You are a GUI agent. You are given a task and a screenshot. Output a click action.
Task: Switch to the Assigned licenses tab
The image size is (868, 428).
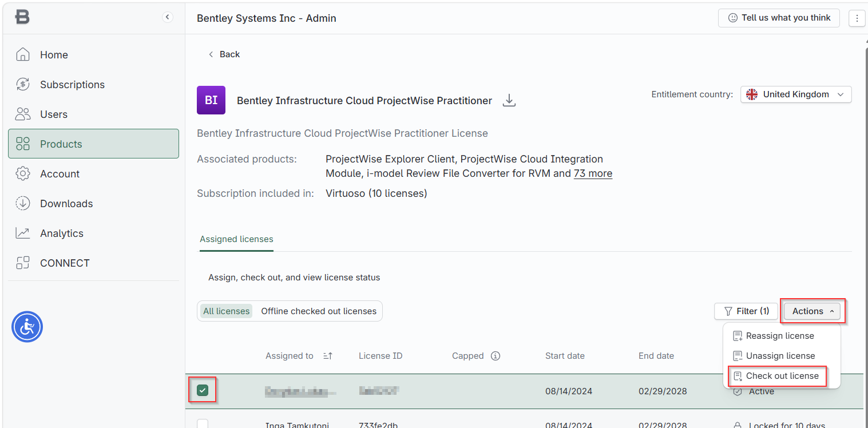click(x=236, y=239)
